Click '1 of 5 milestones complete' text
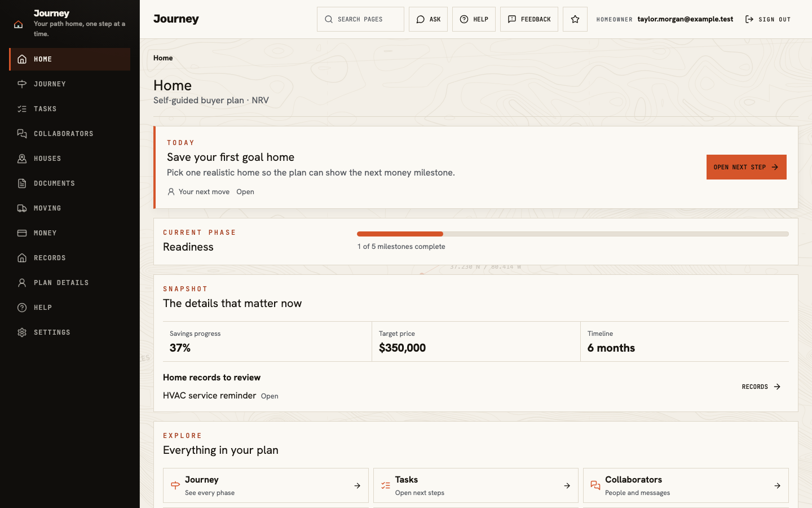The width and height of the screenshot is (812, 508). tap(401, 247)
